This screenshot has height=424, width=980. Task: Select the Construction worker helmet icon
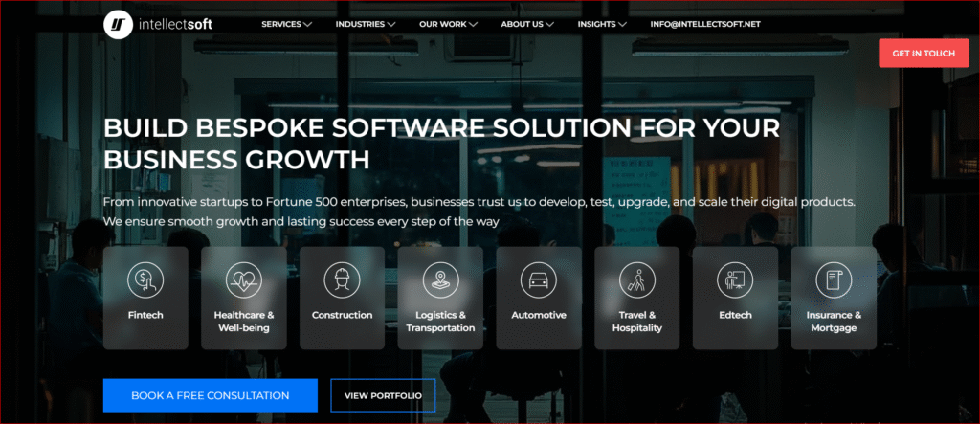(x=342, y=279)
